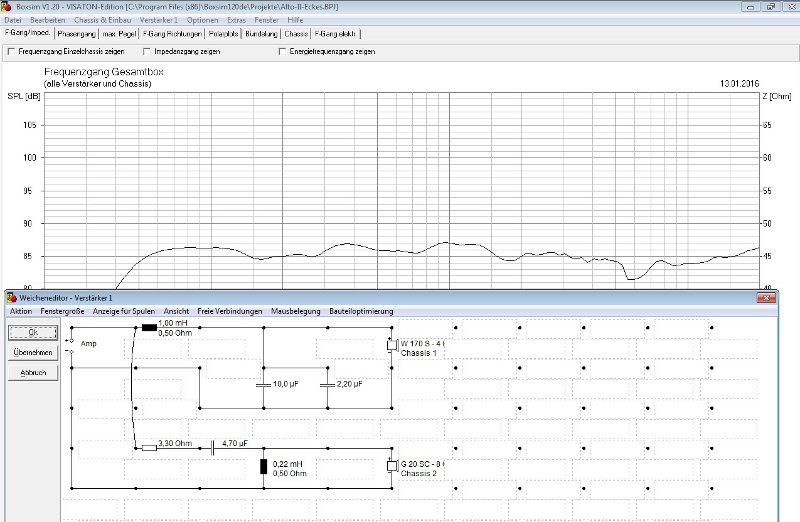Screen dimensions: 800x522
Task: Select the 0,22 mH inductor symbol
Action: click(x=263, y=466)
